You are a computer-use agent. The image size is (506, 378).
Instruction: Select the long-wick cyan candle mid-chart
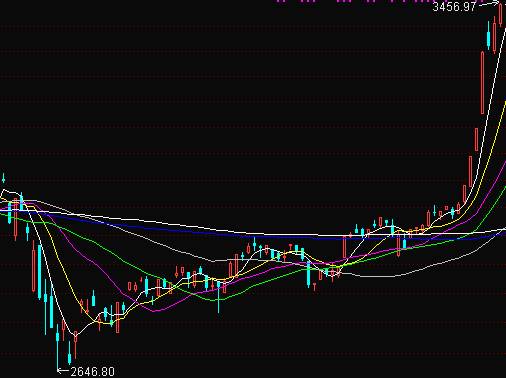pyautogui.click(x=219, y=295)
